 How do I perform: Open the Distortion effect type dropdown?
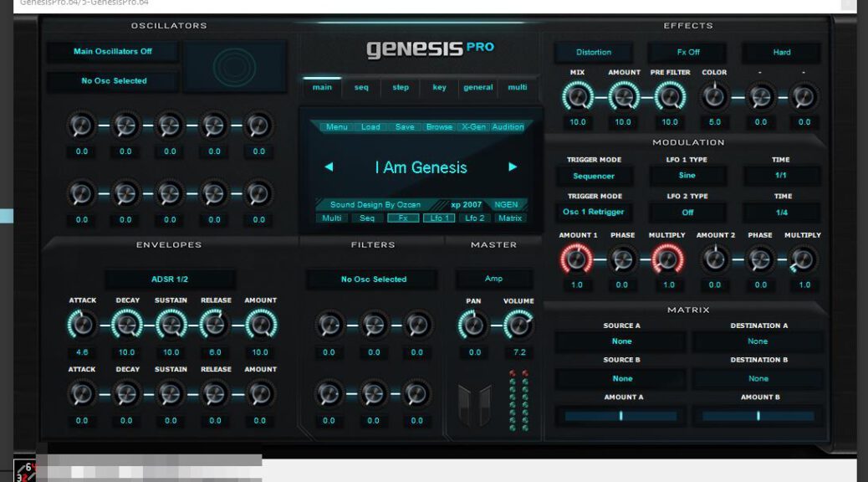point(594,52)
